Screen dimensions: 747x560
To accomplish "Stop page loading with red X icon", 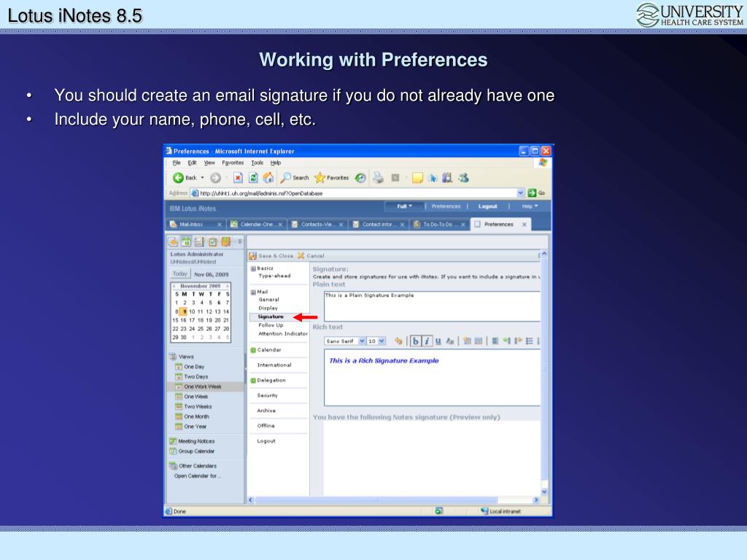I will click(238, 178).
